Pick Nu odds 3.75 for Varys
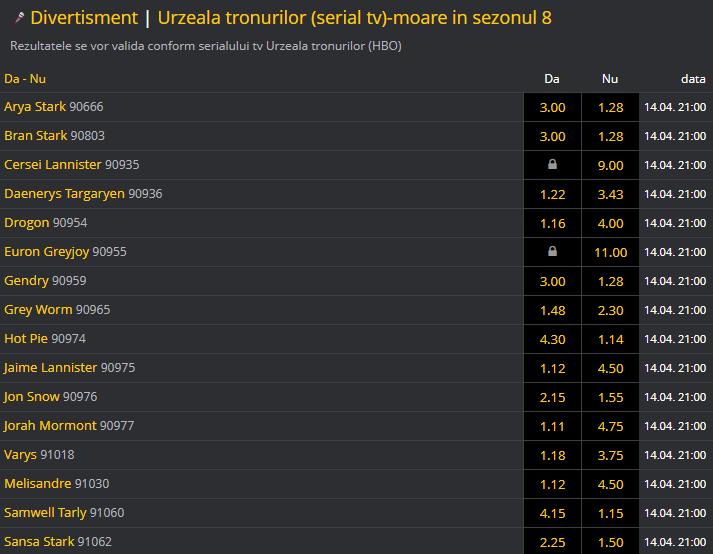The width and height of the screenshot is (713, 554). point(610,455)
